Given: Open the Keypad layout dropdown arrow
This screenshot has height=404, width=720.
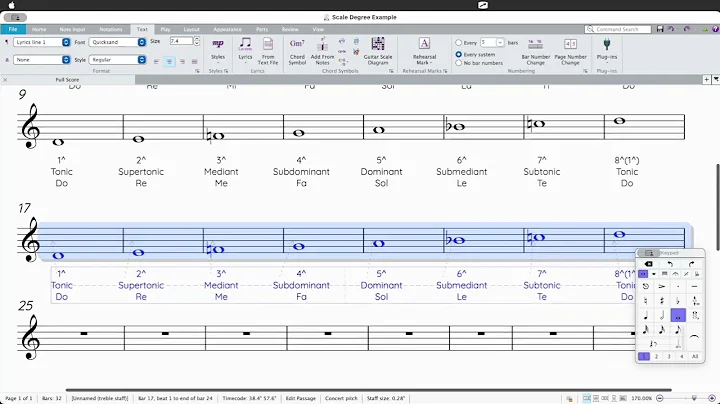Looking at the screenshot, I should [654, 274].
